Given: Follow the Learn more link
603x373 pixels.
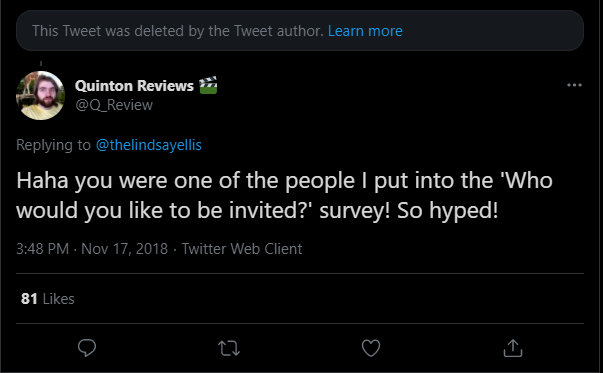Looking at the screenshot, I should (x=365, y=31).
